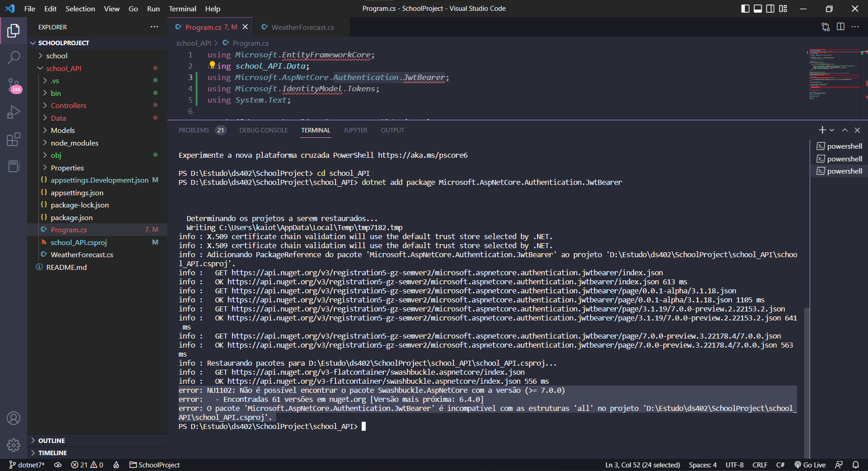This screenshot has height=471, width=868.
Task: Click the synchronize changes cloud icon
Action: coord(58,465)
